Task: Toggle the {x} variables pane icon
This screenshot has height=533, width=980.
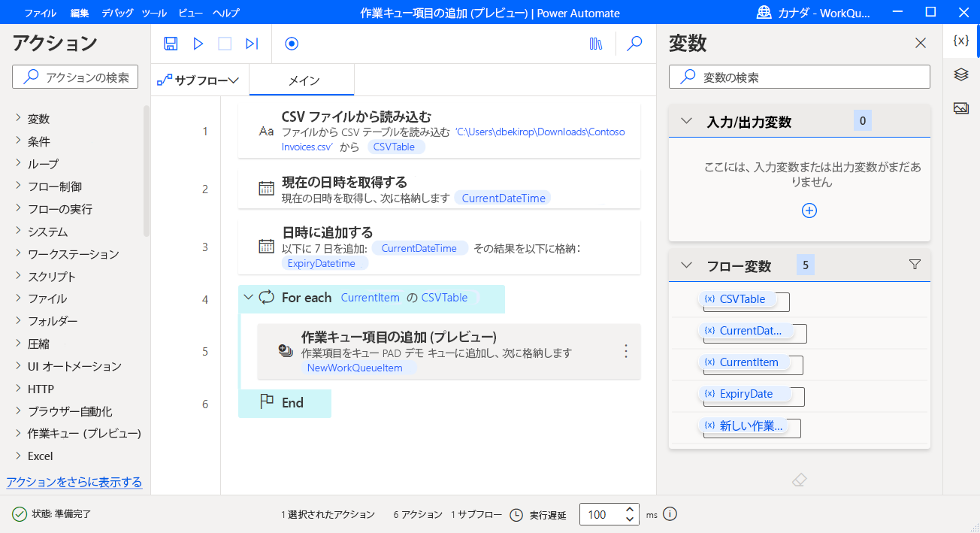Action: 960,41
